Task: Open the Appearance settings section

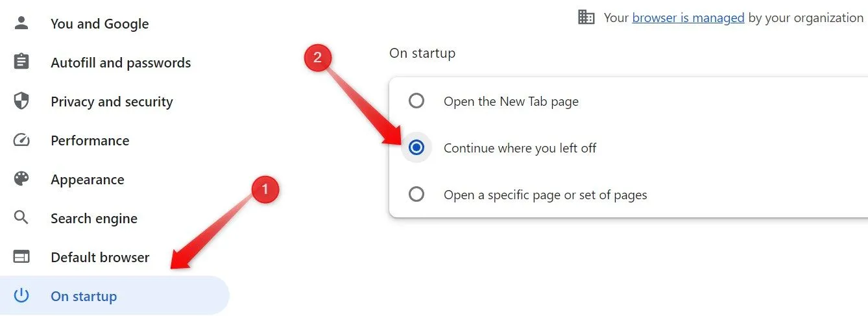Action: pyautogui.click(x=88, y=180)
